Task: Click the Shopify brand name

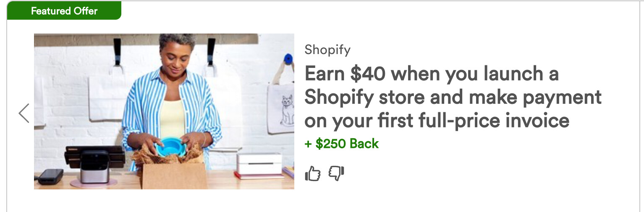Action: click(x=327, y=50)
